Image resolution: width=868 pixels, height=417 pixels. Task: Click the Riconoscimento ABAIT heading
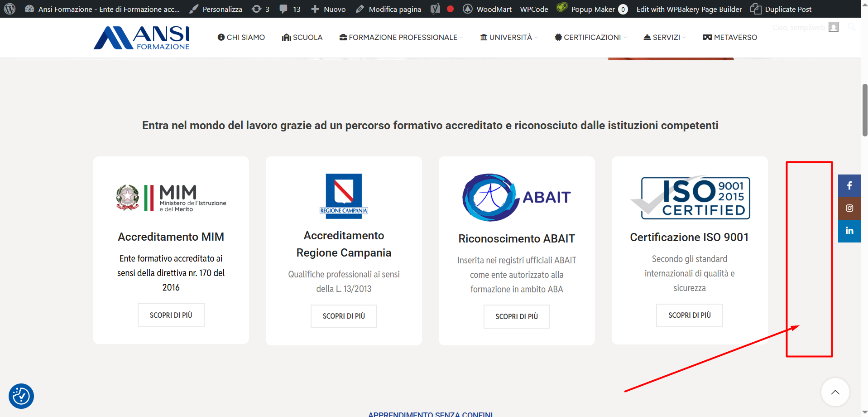pos(517,238)
